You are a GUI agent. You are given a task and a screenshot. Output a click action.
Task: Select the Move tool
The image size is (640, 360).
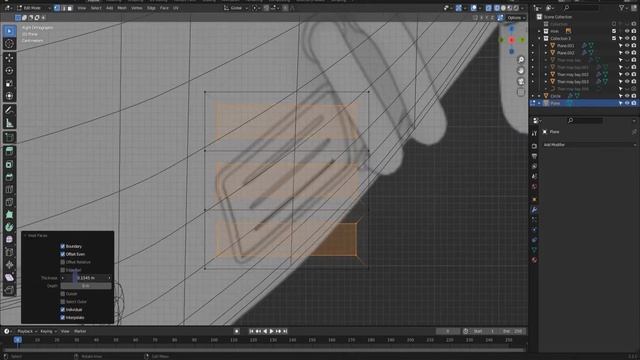[x=9, y=58]
